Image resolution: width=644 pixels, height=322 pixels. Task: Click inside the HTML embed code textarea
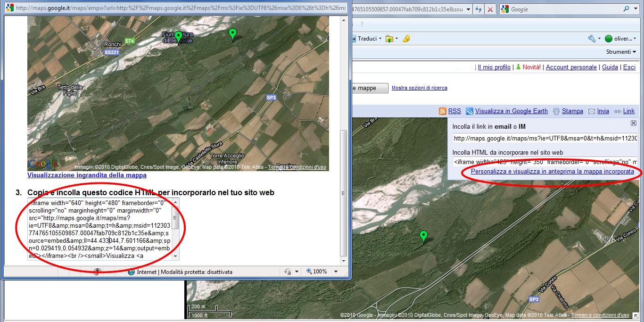(x=99, y=229)
